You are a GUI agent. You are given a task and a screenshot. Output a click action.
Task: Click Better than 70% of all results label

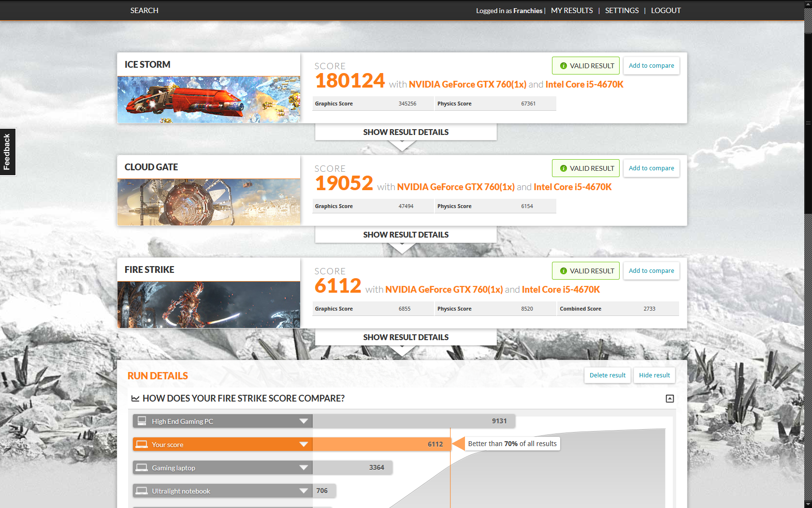[x=512, y=444]
